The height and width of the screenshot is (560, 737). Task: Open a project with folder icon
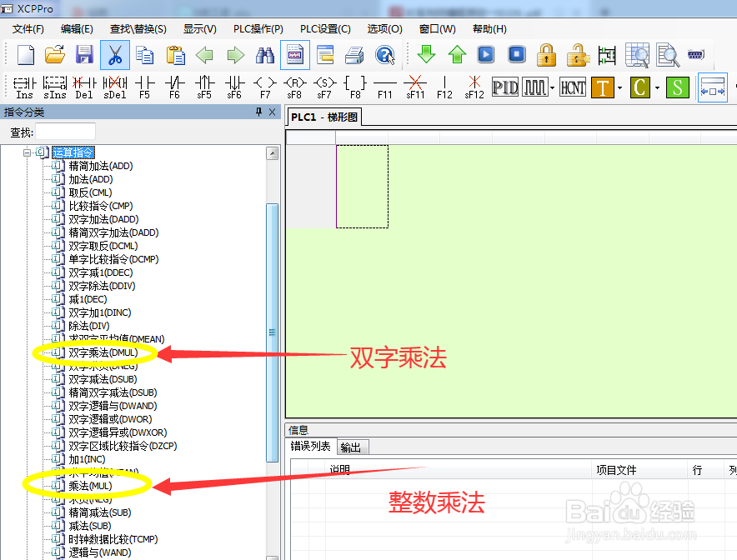[x=55, y=55]
